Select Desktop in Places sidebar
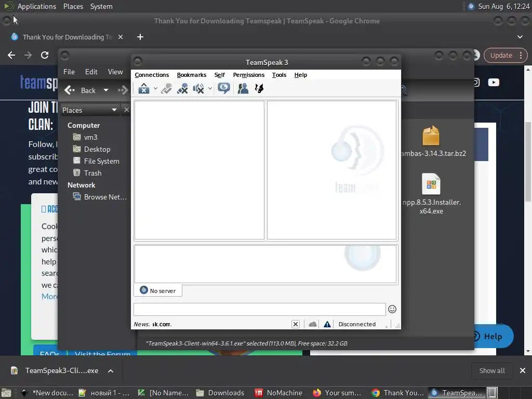Screen dimensions: 532x399 (x=92, y=149)
